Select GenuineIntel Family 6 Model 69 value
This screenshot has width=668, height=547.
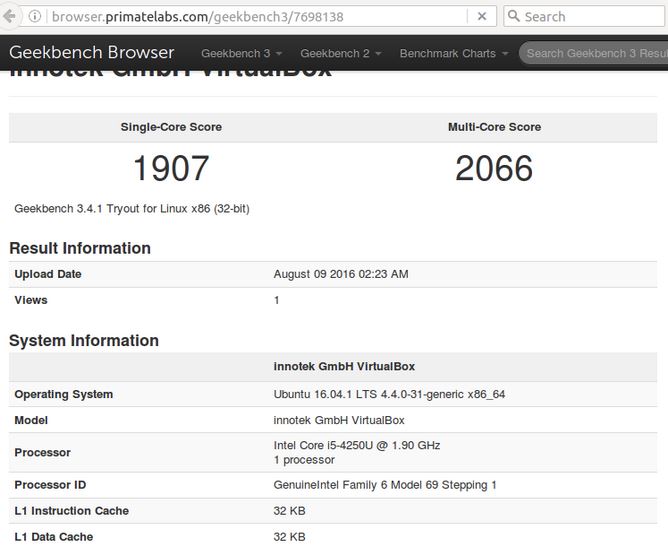pyautogui.click(x=385, y=485)
